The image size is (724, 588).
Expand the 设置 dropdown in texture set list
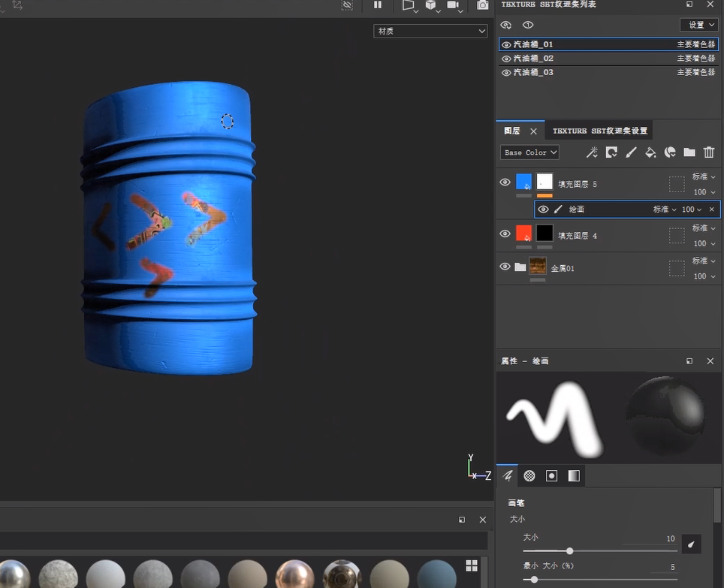698,25
